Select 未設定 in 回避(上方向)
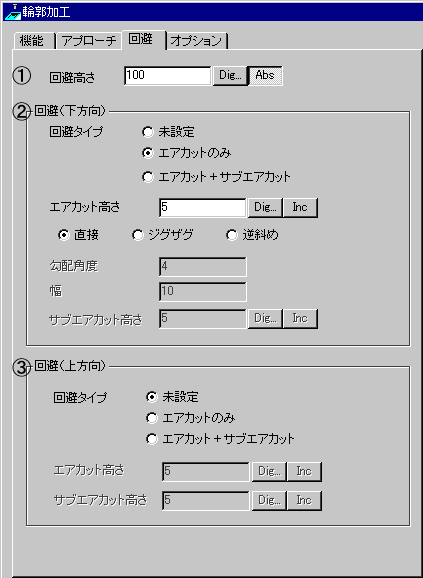 [172, 397]
